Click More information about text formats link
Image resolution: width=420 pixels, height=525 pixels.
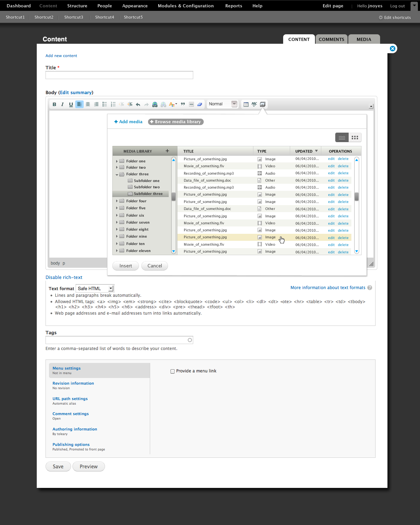pyautogui.click(x=328, y=287)
